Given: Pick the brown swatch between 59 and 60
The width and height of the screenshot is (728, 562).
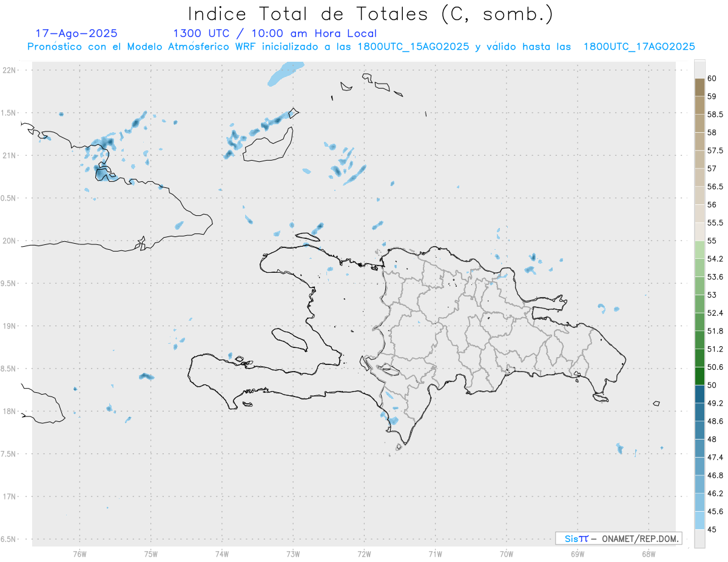Looking at the screenshot, I should (x=699, y=87).
